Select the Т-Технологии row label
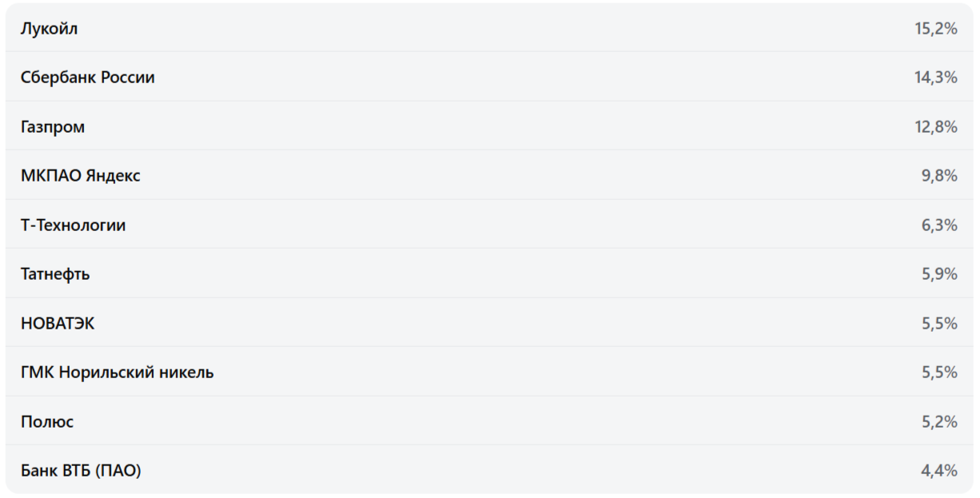Screen dimensions: 980x498 coord(73,225)
